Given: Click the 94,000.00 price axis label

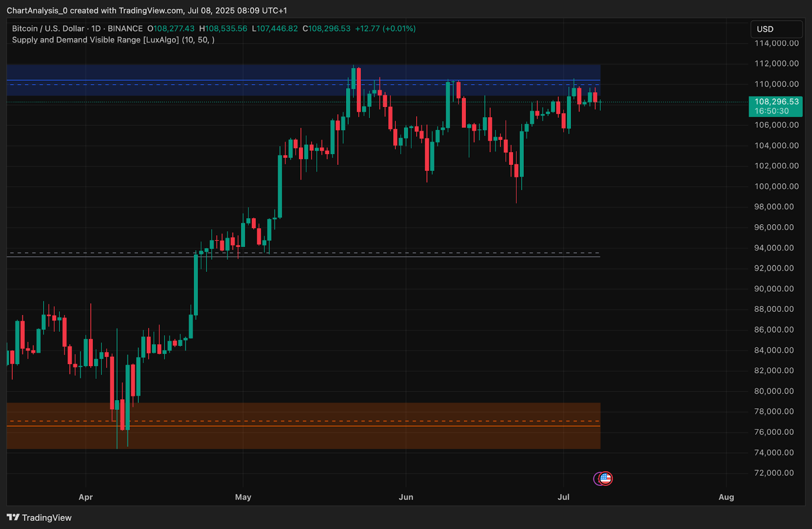Looking at the screenshot, I should click(x=774, y=248).
